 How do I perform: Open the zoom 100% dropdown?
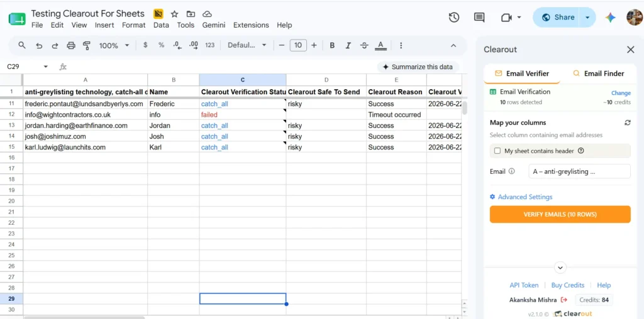114,45
